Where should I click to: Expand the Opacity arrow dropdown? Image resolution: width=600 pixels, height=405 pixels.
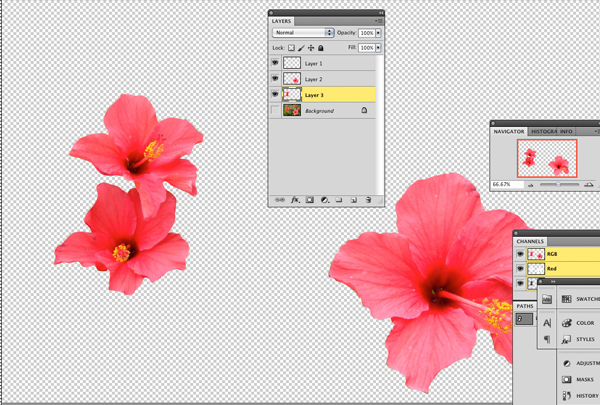[378, 33]
